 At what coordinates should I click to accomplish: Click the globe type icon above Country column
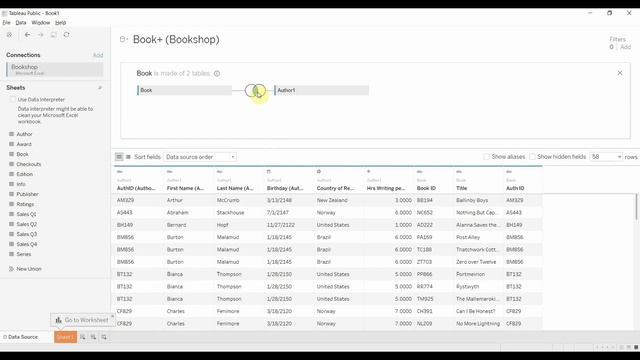(x=319, y=172)
